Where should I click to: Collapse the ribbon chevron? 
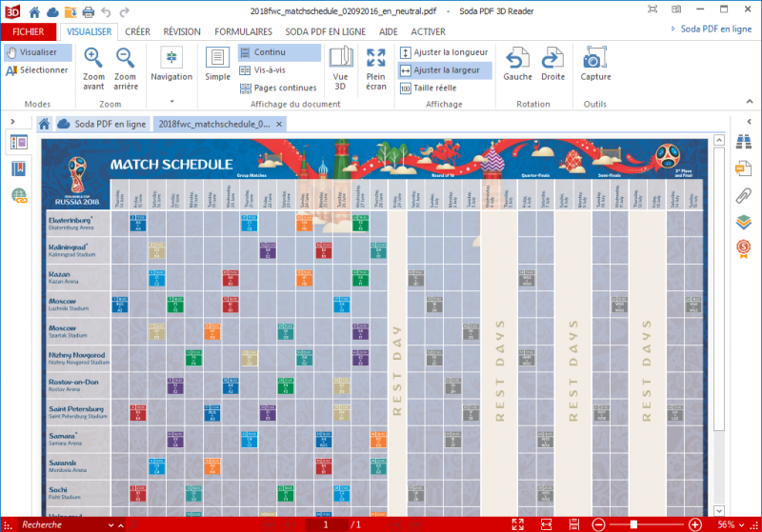pos(750,102)
